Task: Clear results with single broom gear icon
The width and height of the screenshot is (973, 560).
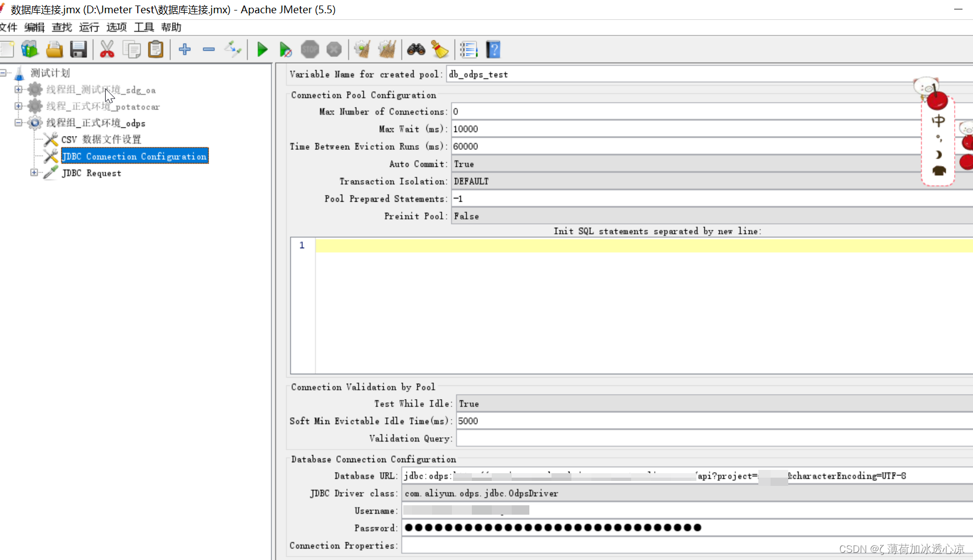Action: (362, 50)
